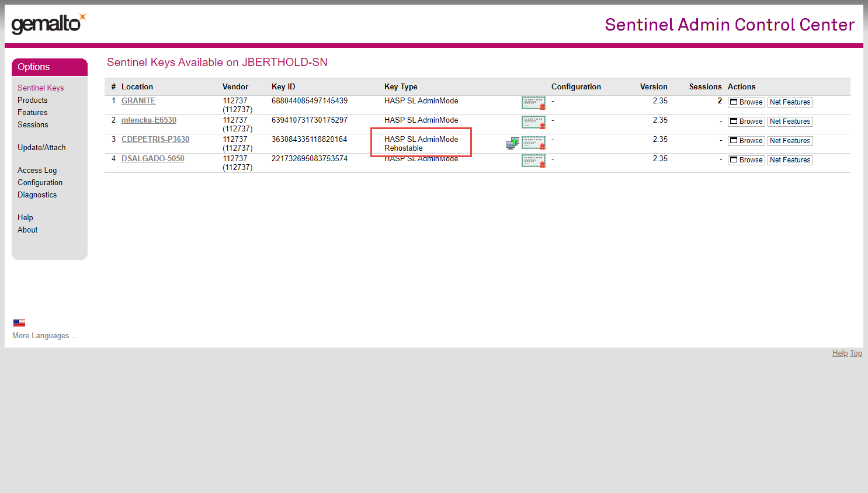868x493 pixels.
Task: Click the Sessions column header
Action: [x=705, y=86]
